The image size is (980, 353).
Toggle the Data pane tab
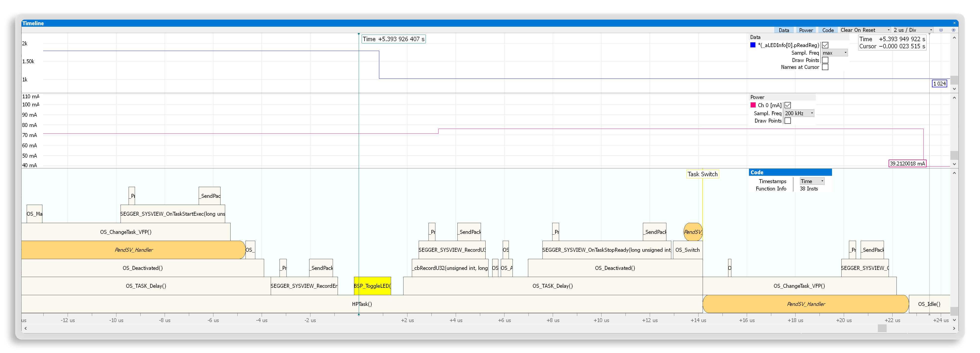tap(784, 30)
